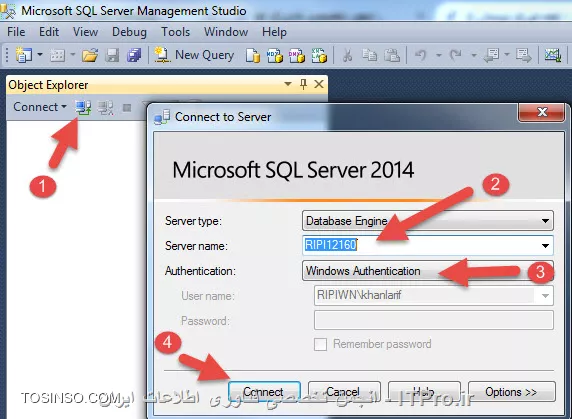The width and height of the screenshot is (572, 419).
Task: Click the Activity Monitor toolbar icon
Action: [553, 55]
